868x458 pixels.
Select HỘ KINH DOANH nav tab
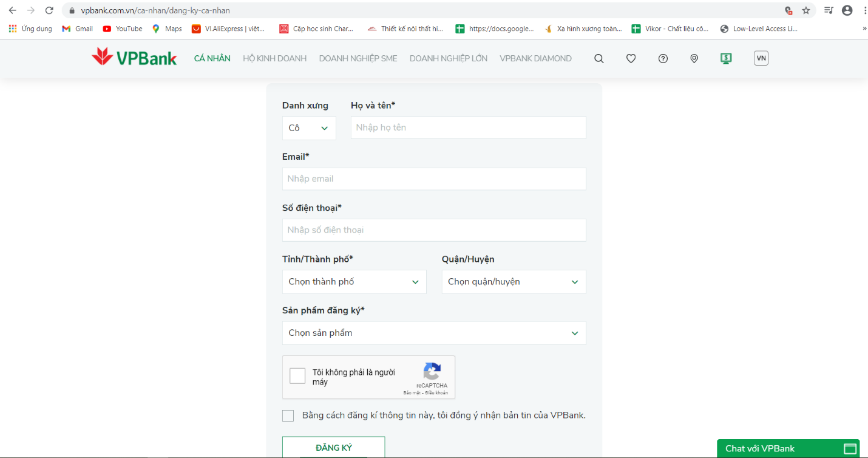[x=275, y=58]
